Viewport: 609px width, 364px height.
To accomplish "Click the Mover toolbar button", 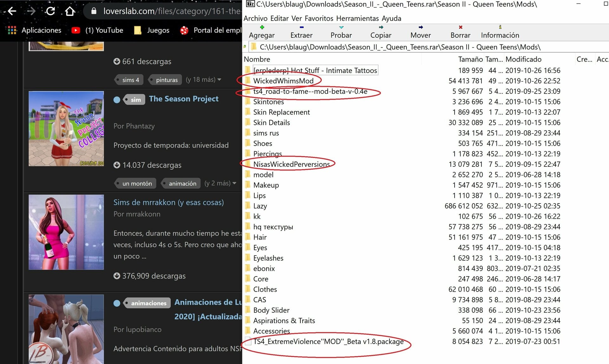I will [421, 32].
